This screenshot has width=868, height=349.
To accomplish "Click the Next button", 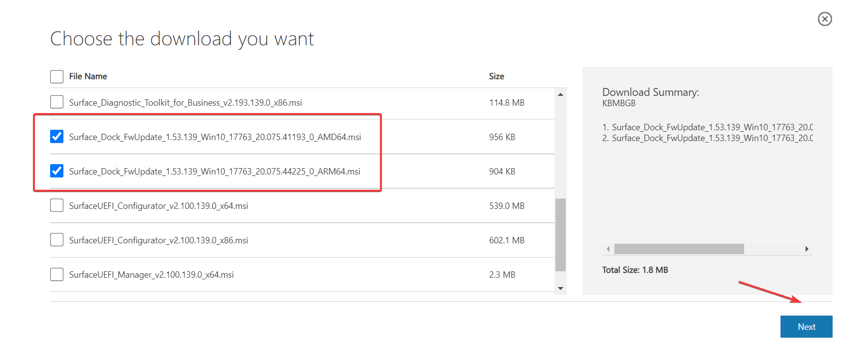I will pos(806,326).
